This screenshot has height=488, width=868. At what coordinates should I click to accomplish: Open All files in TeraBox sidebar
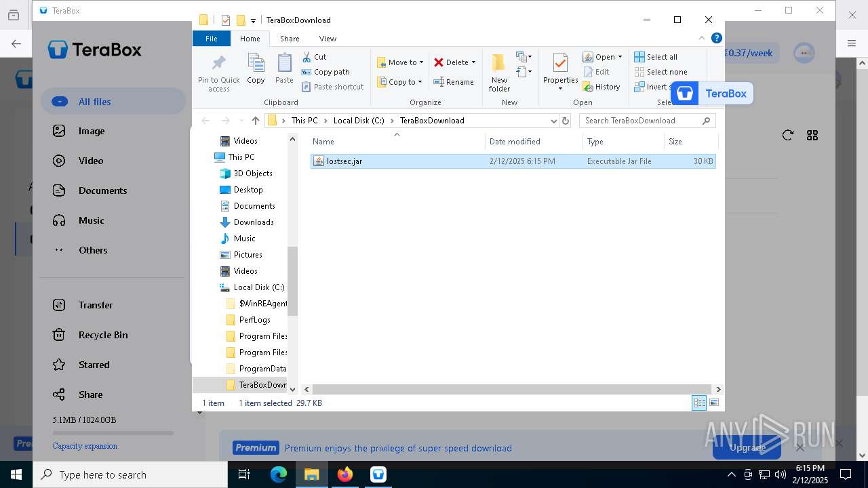[113, 102]
